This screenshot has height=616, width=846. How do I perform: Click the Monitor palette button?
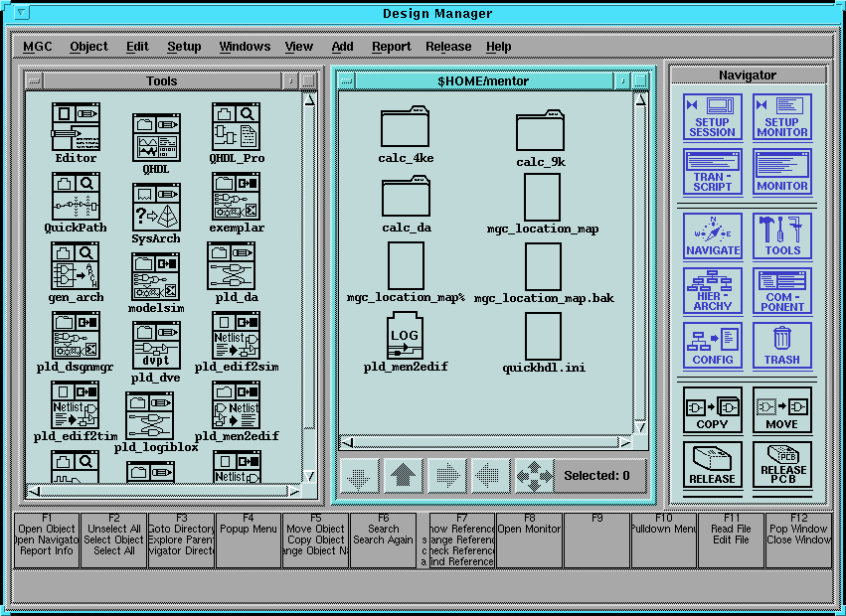[782, 172]
